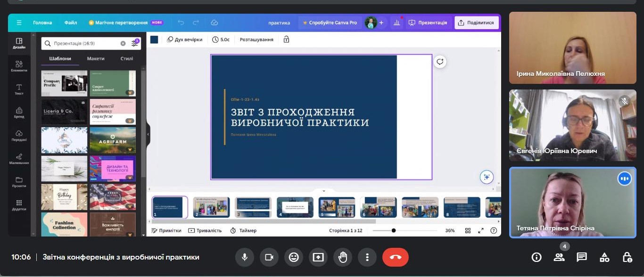This screenshot has height=277, width=644.
Task: Click the Поділитися button
Action: (x=477, y=22)
